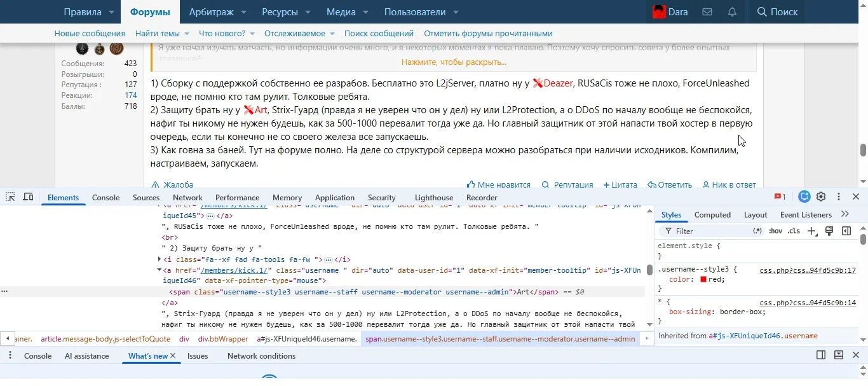
Task: Open the Application panel tab
Action: click(x=335, y=198)
